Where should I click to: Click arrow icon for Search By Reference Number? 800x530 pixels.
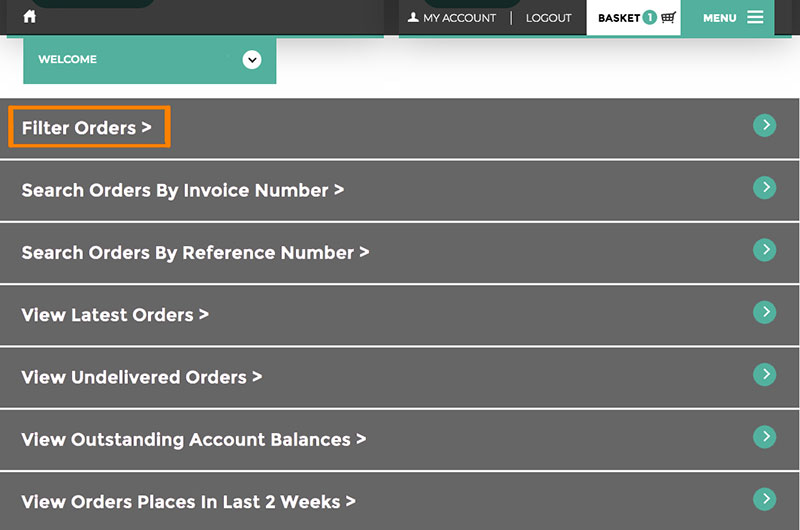(764, 249)
